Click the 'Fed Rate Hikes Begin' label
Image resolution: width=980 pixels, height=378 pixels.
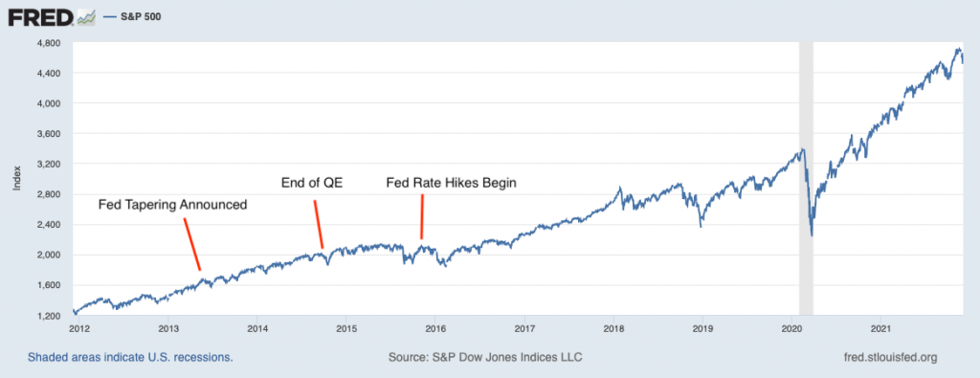tap(453, 183)
